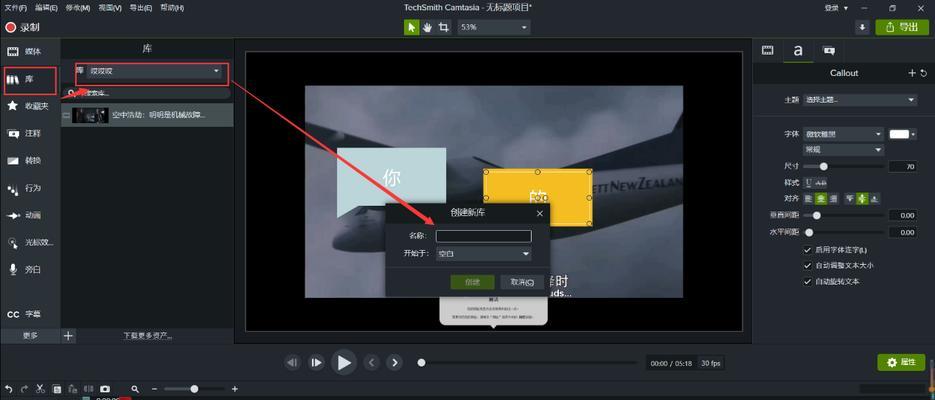
Task: Toggle 自动旋转文本 checkbox
Action: point(808,281)
